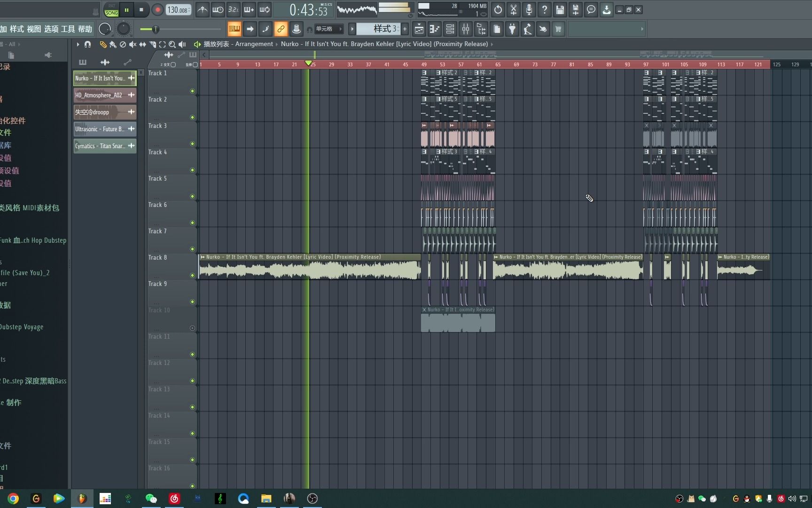
Task: Unmute Track 10 with its grey dot
Action: pyautogui.click(x=192, y=328)
